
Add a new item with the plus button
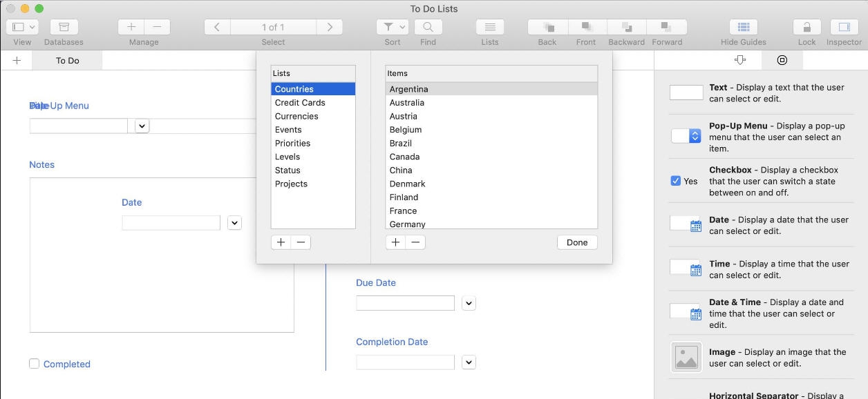[x=395, y=242]
